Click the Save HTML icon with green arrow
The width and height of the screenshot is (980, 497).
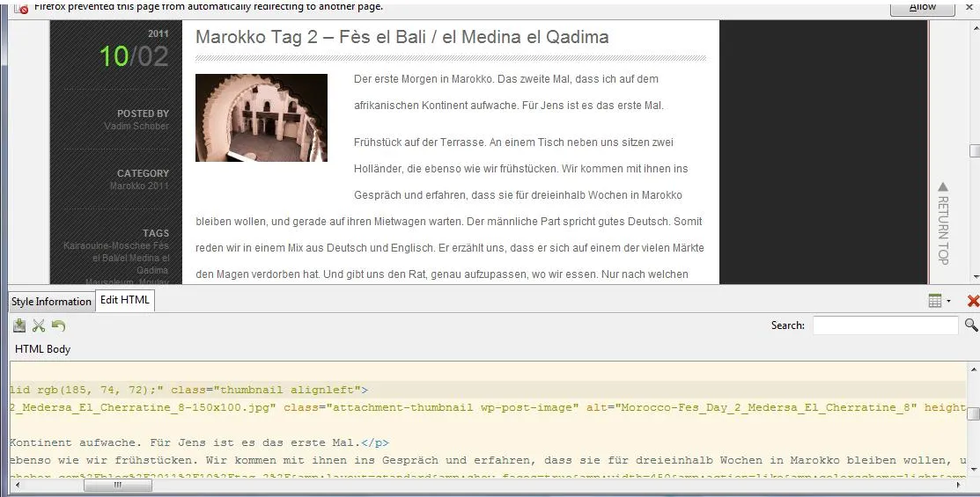19,325
